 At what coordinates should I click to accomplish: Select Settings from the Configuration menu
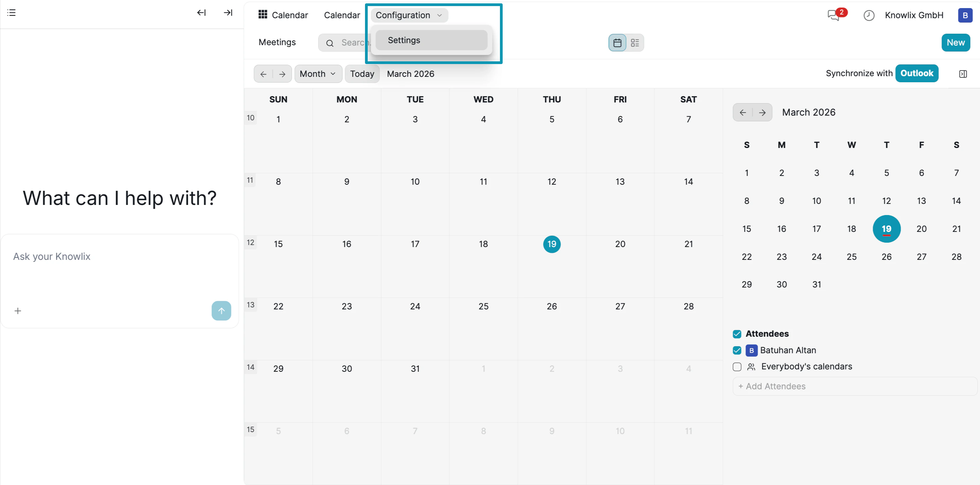(x=404, y=40)
